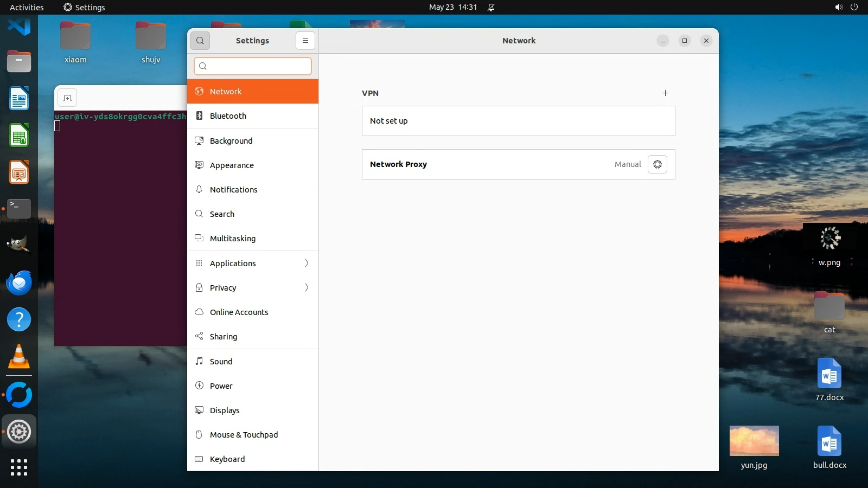868x488 pixels.
Task: Open Network Proxy gear settings
Action: pos(657,164)
